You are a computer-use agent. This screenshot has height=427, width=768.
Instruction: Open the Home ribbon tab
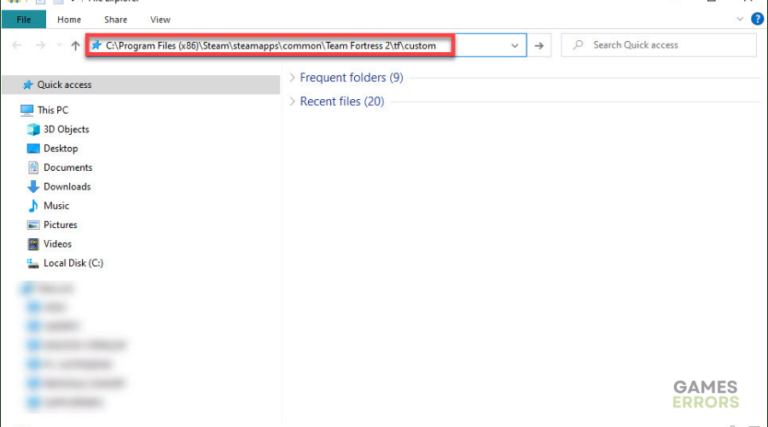tap(69, 19)
